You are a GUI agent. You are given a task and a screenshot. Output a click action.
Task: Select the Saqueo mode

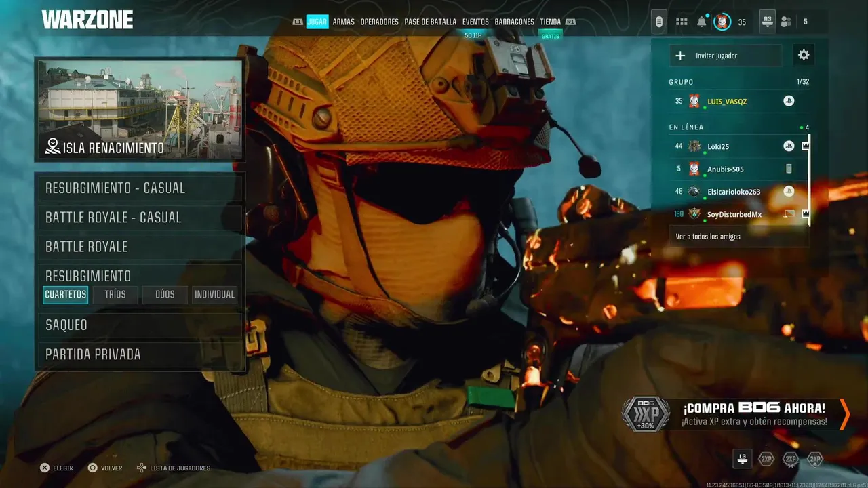click(141, 325)
